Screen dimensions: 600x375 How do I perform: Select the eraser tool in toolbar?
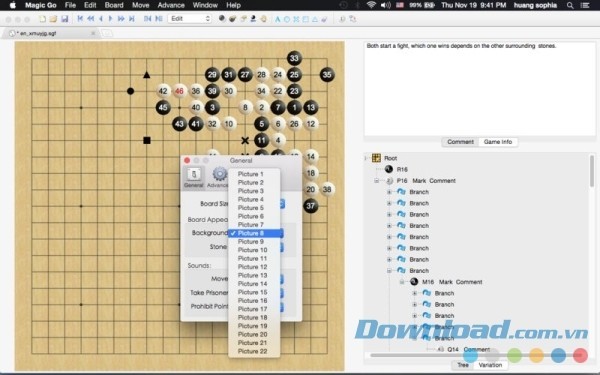pos(324,19)
